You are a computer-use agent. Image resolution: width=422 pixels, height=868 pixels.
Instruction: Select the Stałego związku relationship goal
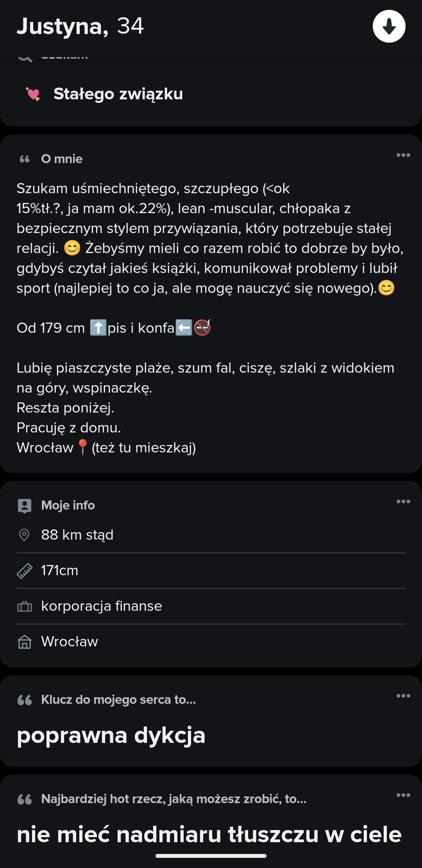118,94
